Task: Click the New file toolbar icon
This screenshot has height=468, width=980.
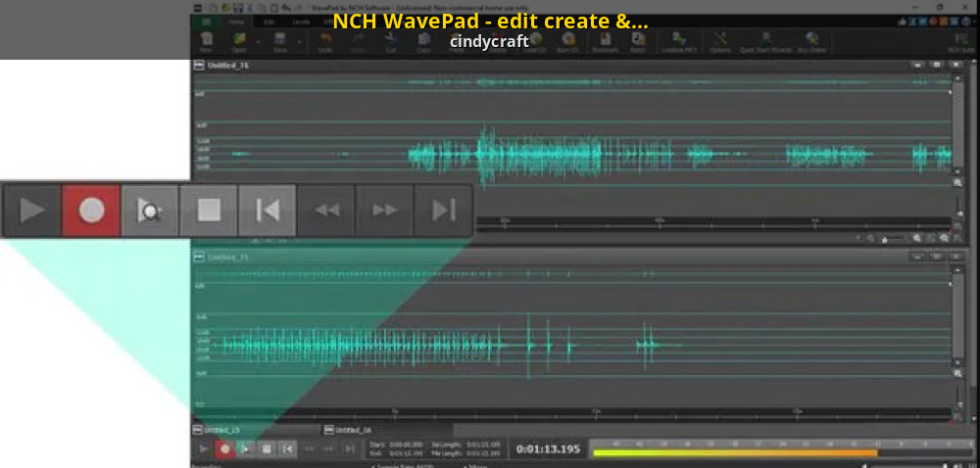Action: point(206,41)
